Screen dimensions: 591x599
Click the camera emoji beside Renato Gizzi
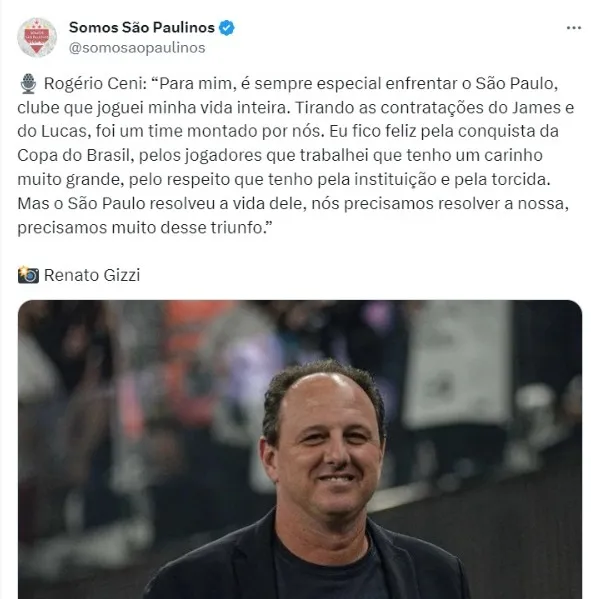[28, 275]
